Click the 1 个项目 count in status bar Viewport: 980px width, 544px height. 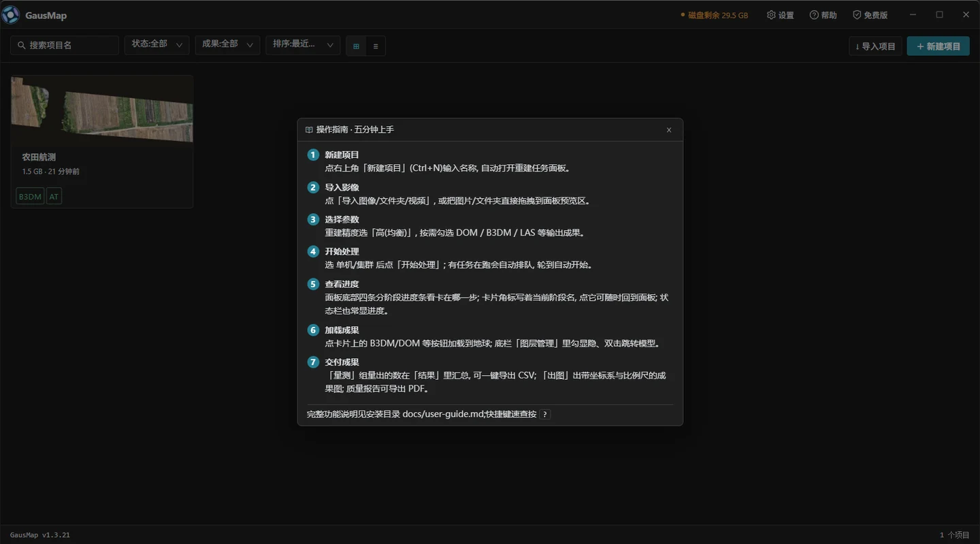click(x=954, y=535)
